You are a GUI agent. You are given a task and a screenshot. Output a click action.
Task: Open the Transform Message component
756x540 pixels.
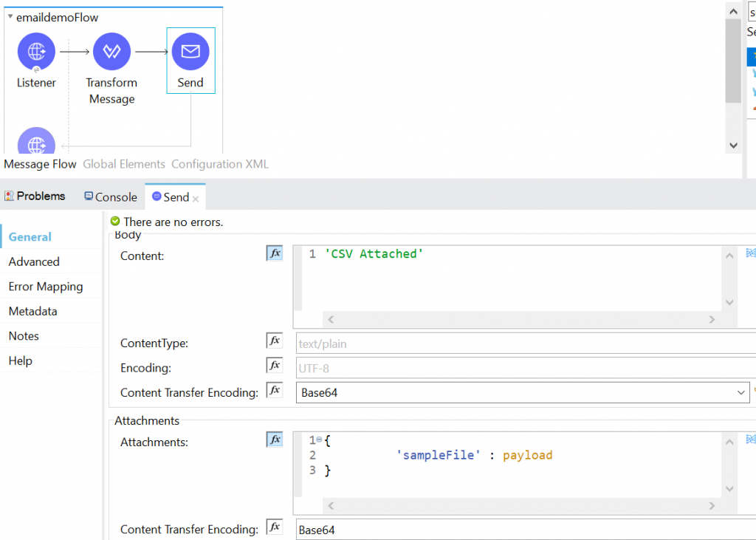click(x=111, y=52)
